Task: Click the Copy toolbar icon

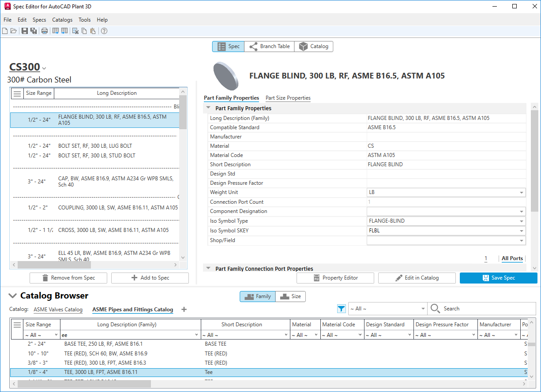Action: [x=84, y=31]
